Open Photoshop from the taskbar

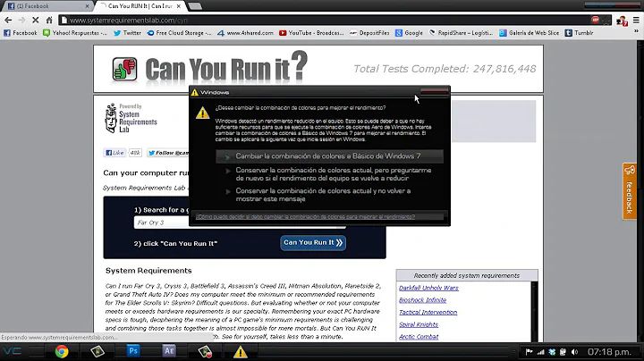133,351
